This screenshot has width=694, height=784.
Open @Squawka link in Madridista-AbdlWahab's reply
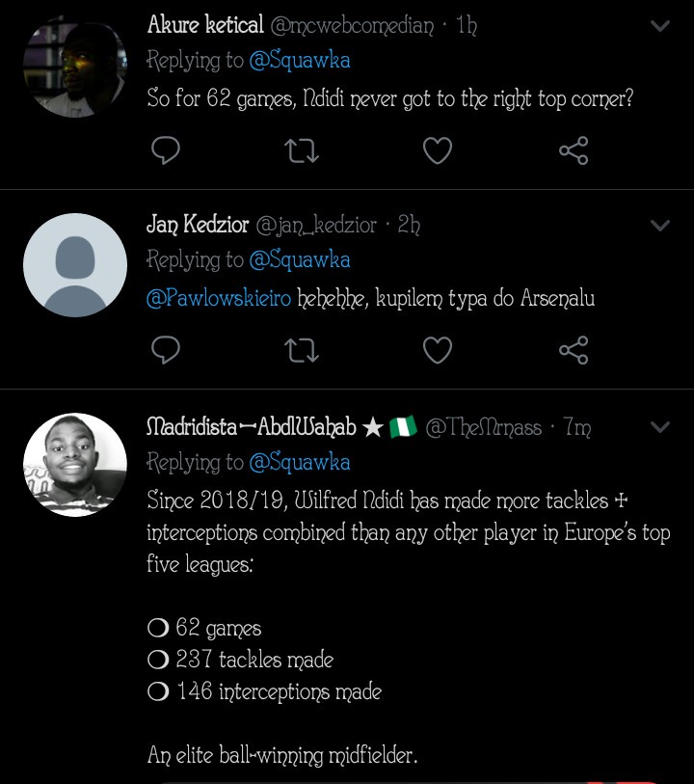tap(299, 463)
